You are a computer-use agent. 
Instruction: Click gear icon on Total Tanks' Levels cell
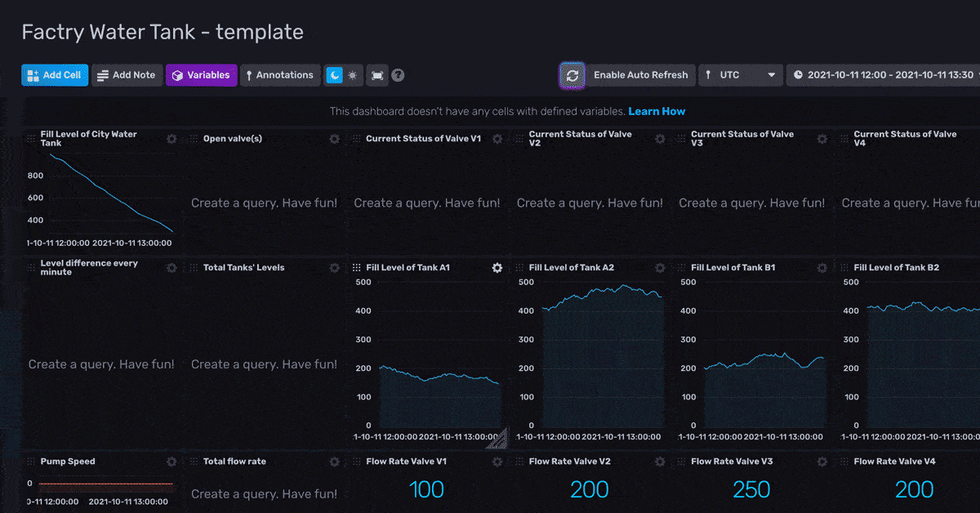coord(334,268)
